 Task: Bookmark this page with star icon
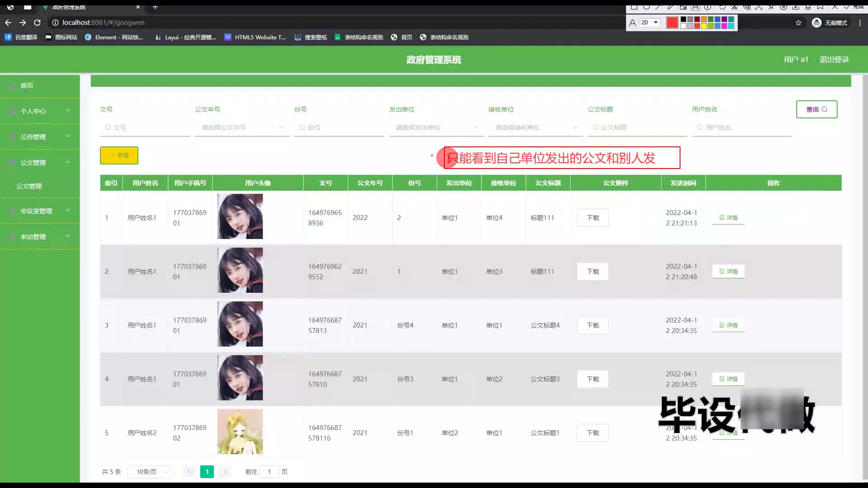coord(798,23)
